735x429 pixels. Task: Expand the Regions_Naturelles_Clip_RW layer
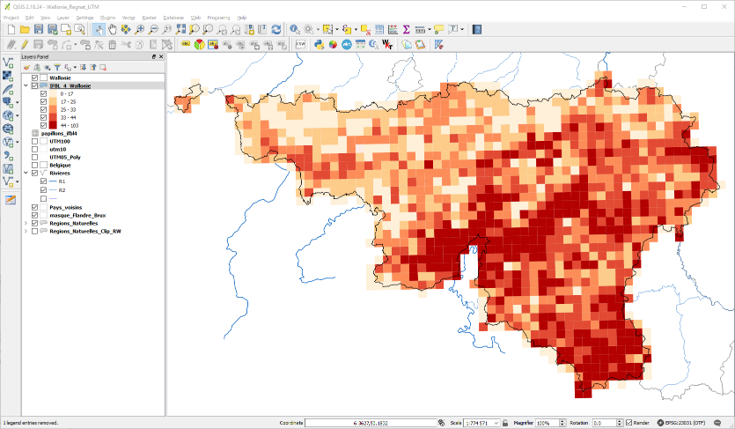click(x=26, y=231)
